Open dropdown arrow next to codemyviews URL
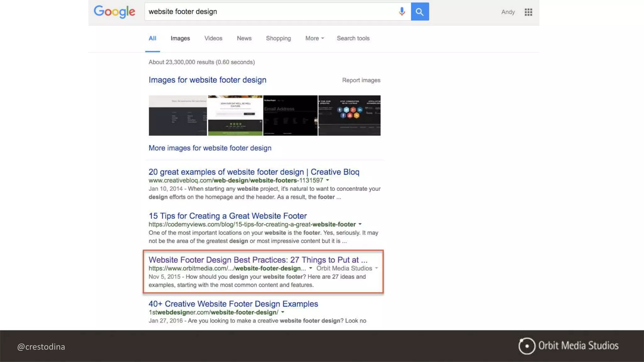The height and width of the screenshot is (362, 644). 360,224
